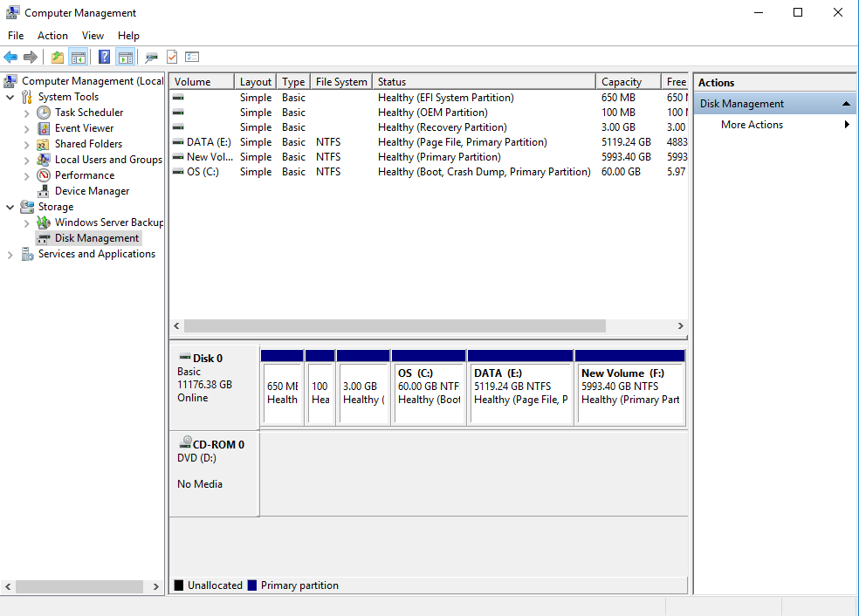Select the New Vol... volume row
Viewport: 859px width, 616px height.
pos(429,156)
